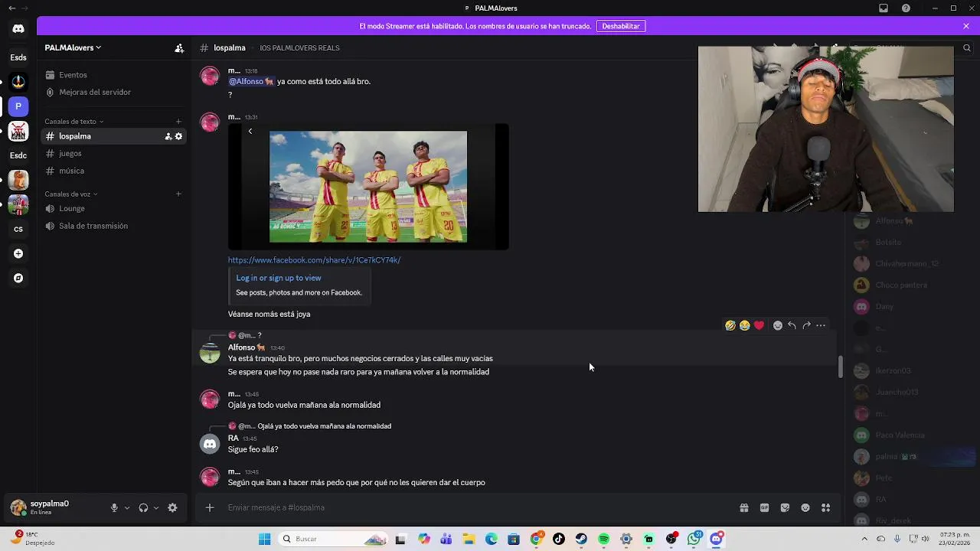
Task: Click the message attachment plus button
Action: click(210, 507)
